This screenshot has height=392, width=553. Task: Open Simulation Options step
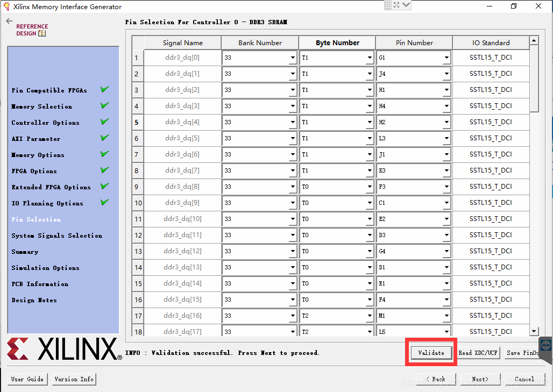(45, 268)
